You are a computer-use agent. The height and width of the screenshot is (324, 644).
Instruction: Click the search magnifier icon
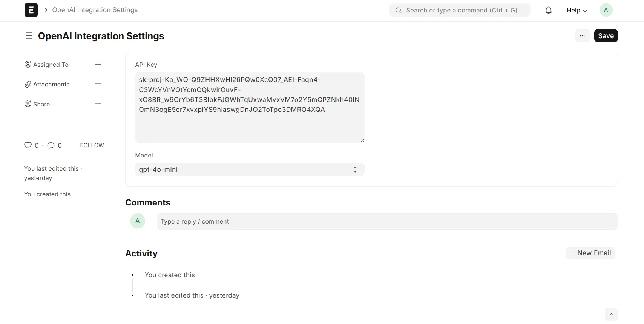pos(399,10)
